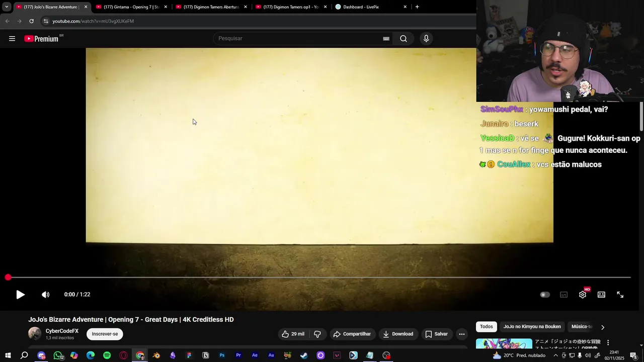Click the Download button
Viewport: 644px width, 362px height.
(397, 334)
